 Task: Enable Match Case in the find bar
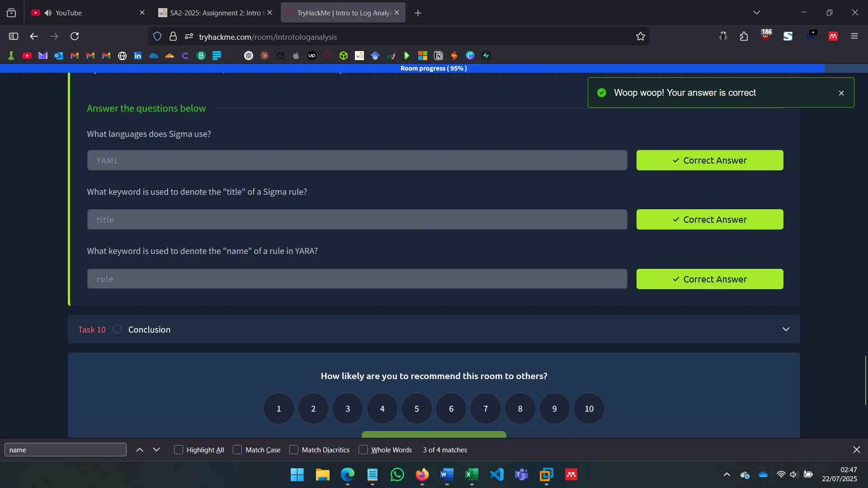tap(237, 450)
